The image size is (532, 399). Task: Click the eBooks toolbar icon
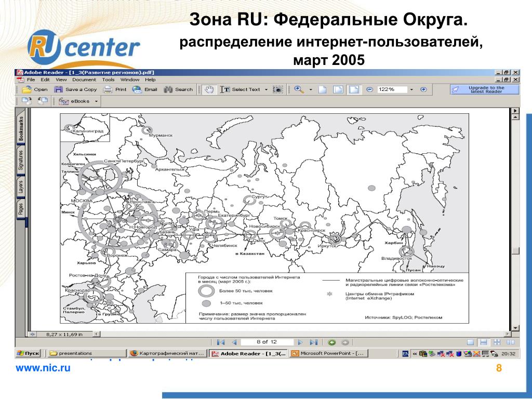64,101
